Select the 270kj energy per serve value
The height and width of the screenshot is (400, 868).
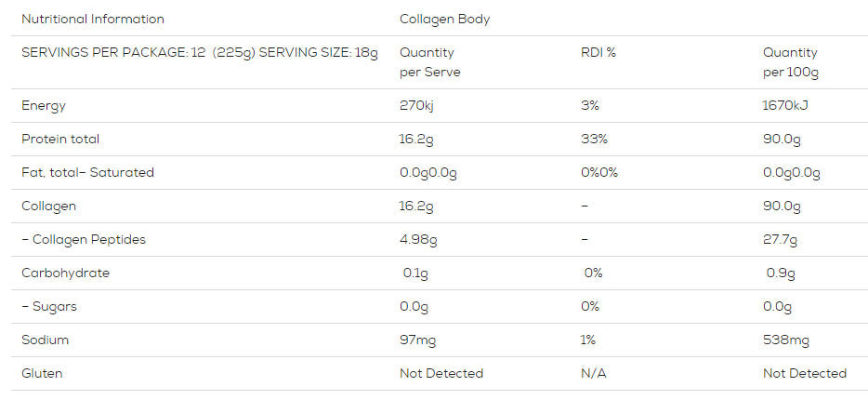(416, 106)
